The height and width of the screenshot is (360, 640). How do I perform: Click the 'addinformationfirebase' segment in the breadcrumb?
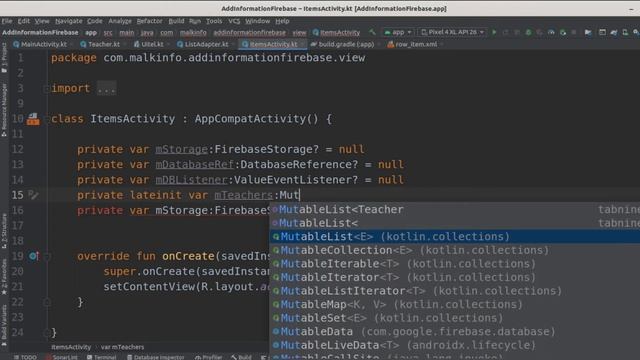coord(249,32)
